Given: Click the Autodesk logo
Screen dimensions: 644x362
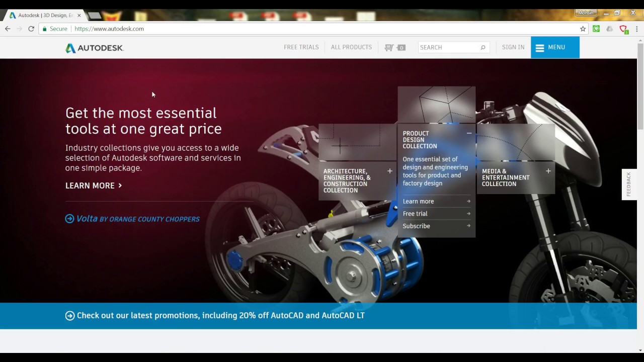Looking at the screenshot, I should click(x=95, y=48).
